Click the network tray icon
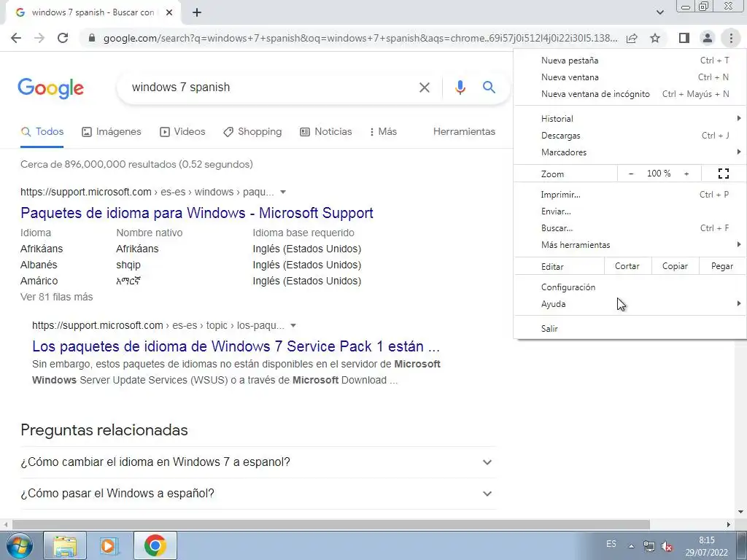The width and height of the screenshot is (747, 560). 649,546
